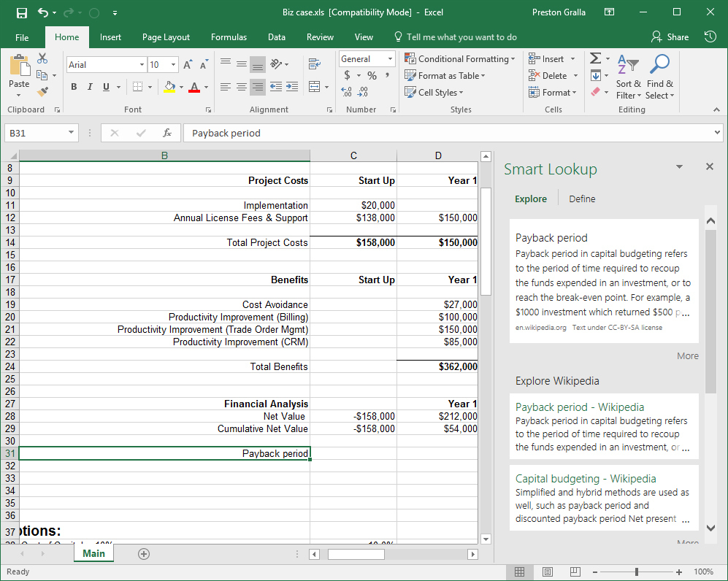Switch to the Formulas ribbon tab
Screen dimensions: 728x581
tap(229, 37)
